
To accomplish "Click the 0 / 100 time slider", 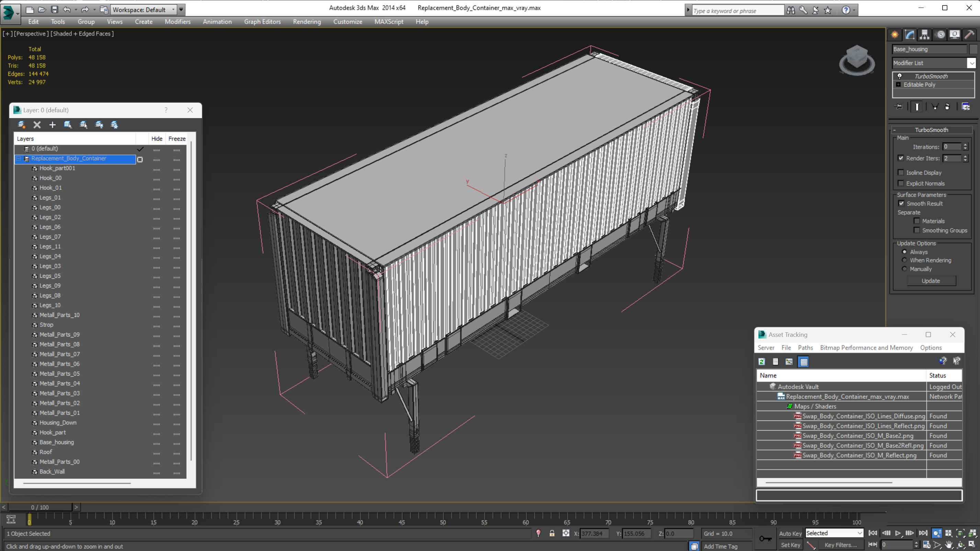I will point(40,507).
